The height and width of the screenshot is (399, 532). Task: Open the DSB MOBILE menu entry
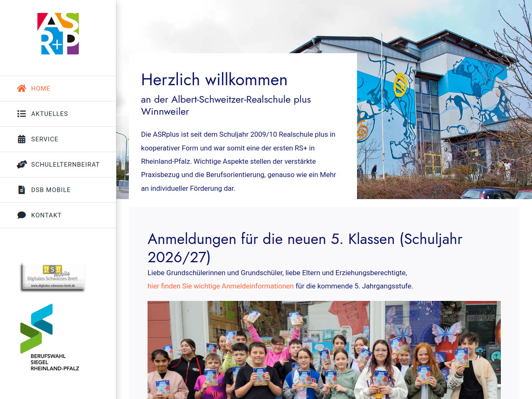click(51, 190)
